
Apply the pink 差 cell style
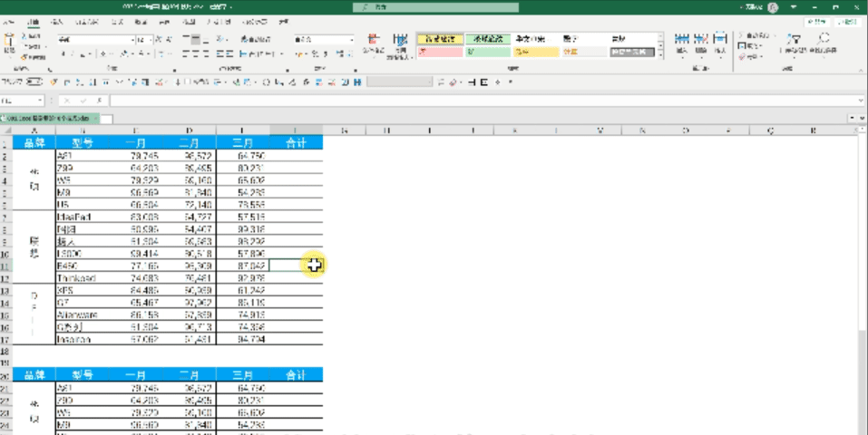440,52
